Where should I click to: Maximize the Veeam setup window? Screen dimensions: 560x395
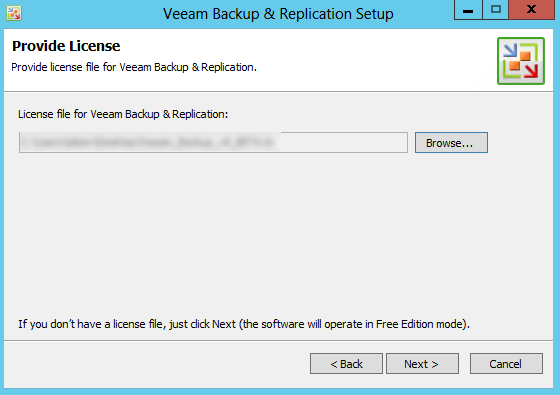coord(495,10)
